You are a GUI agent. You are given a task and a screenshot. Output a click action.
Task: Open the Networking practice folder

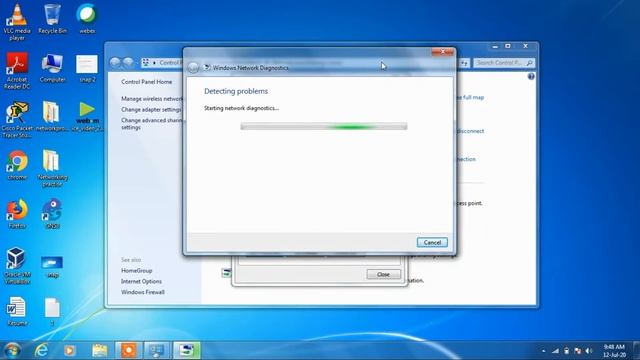(x=52, y=168)
